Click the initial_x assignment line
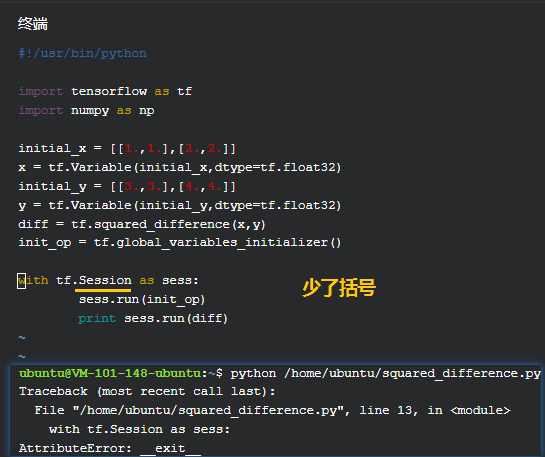545x457 pixels. (127, 149)
